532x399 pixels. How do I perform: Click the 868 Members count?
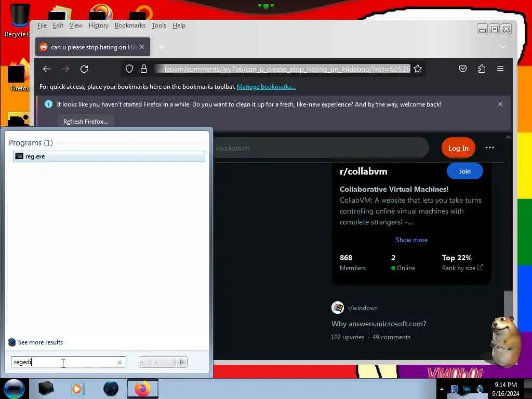[x=353, y=262]
